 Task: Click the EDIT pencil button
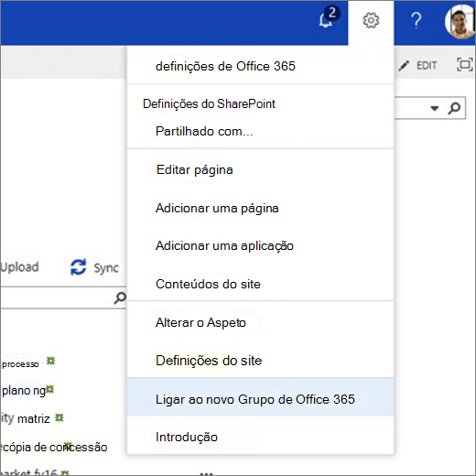[x=417, y=65]
